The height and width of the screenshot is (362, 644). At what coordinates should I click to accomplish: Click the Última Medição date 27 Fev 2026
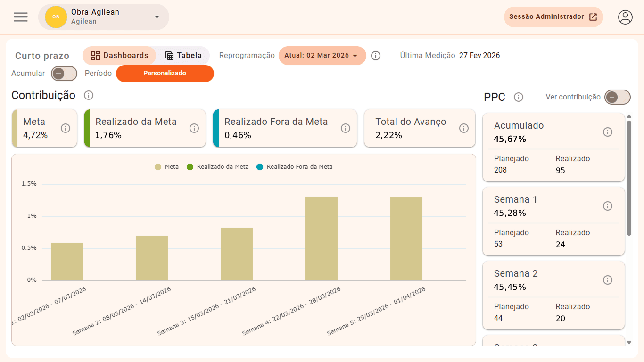pos(479,55)
